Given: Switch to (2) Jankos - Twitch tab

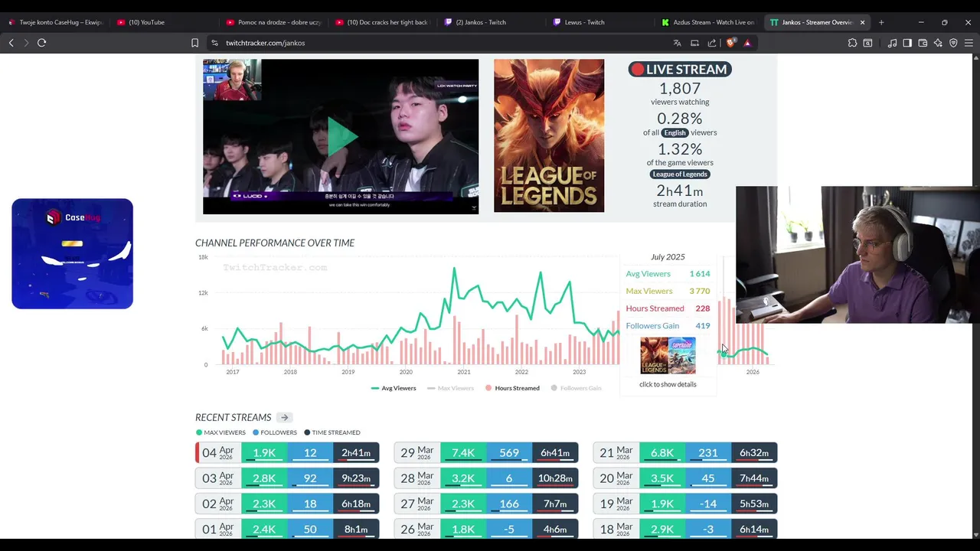Looking at the screenshot, I should point(490,22).
